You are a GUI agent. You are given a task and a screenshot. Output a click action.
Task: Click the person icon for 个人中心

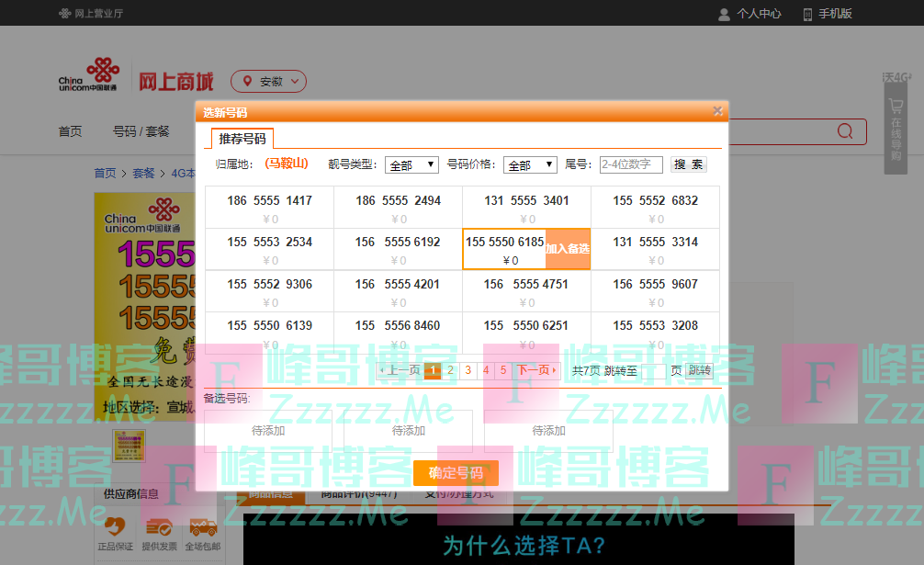[x=725, y=14]
